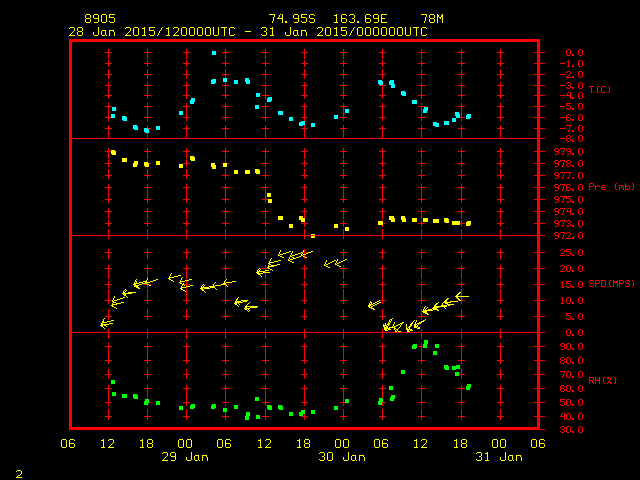Screen dimensions: 640x480
Task: Click temperature tick "-8.0"
Action: click(571, 139)
